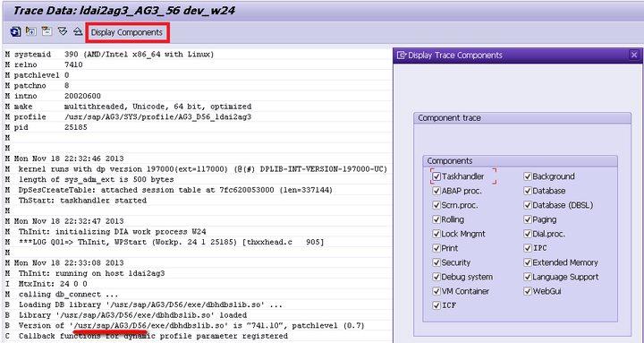Uncheck the ICF component checkbox
Image resolution: width=644 pixels, height=343 pixels.
tap(436, 305)
